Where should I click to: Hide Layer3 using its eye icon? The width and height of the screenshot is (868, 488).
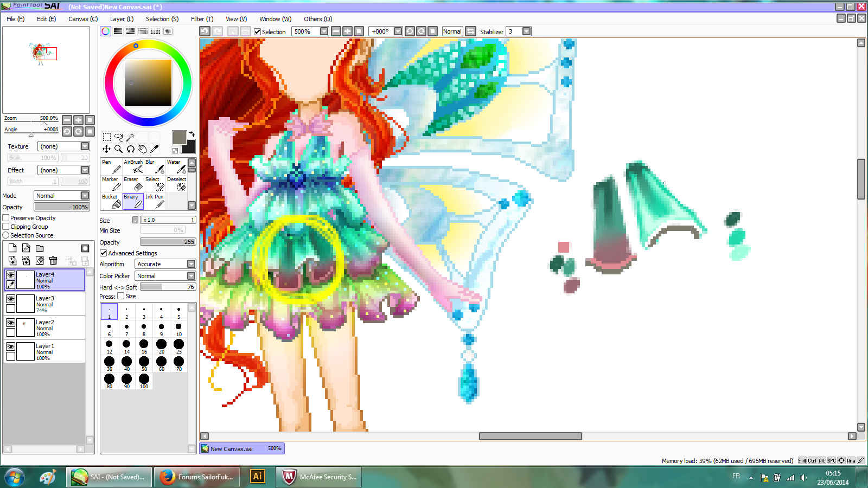pyautogui.click(x=10, y=299)
